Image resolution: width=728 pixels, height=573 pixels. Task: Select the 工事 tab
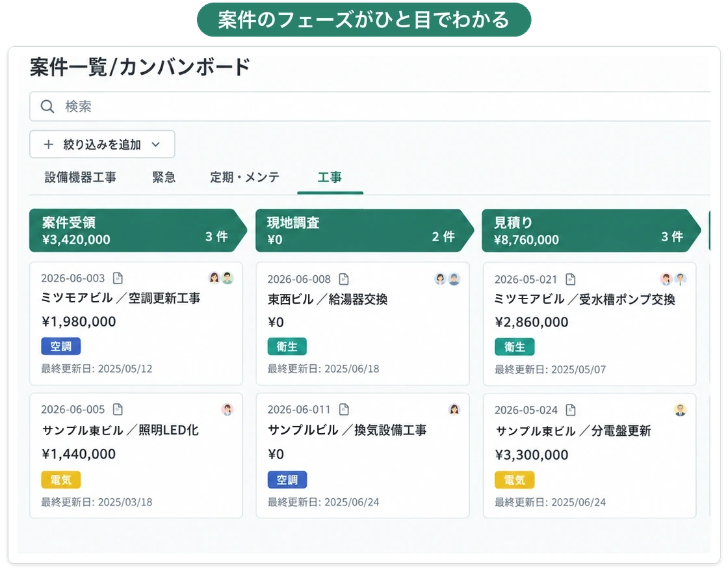pyautogui.click(x=330, y=177)
